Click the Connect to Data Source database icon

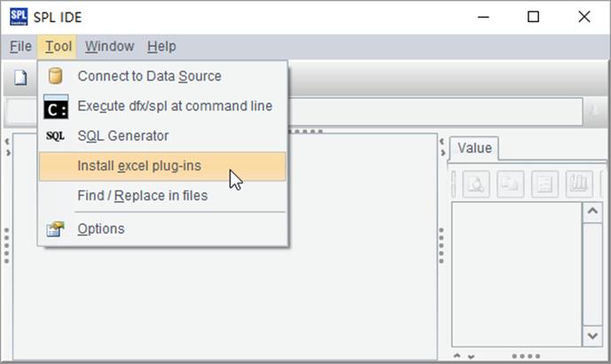[55, 76]
